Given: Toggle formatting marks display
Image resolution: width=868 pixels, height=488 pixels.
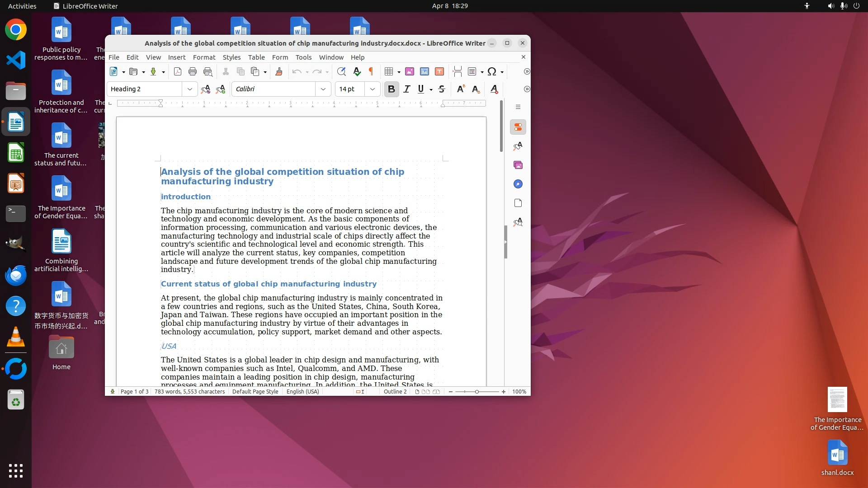Looking at the screenshot, I should click(371, 71).
